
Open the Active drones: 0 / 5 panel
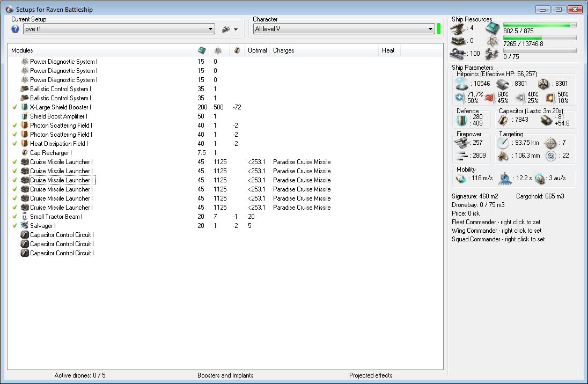tap(80, 375)
